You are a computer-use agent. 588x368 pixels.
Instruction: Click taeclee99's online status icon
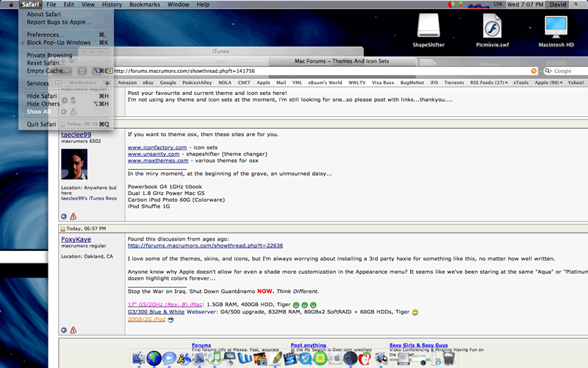pos(64,216)
